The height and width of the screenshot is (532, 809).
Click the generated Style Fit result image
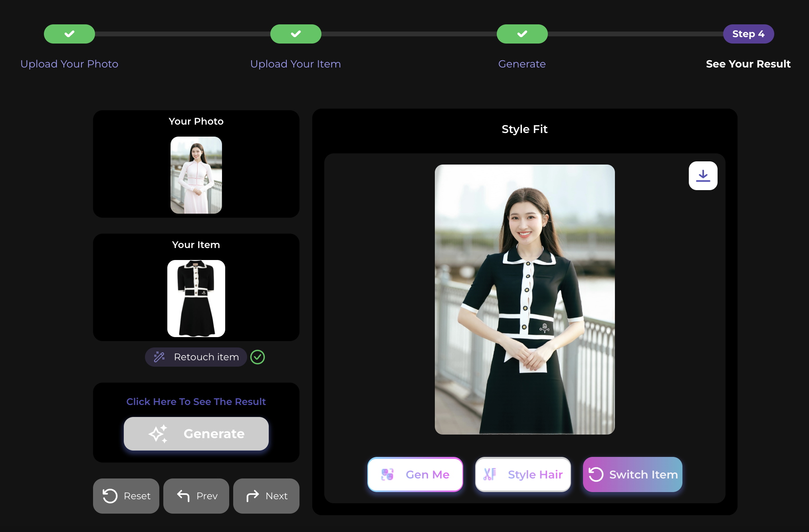point(525,300)
